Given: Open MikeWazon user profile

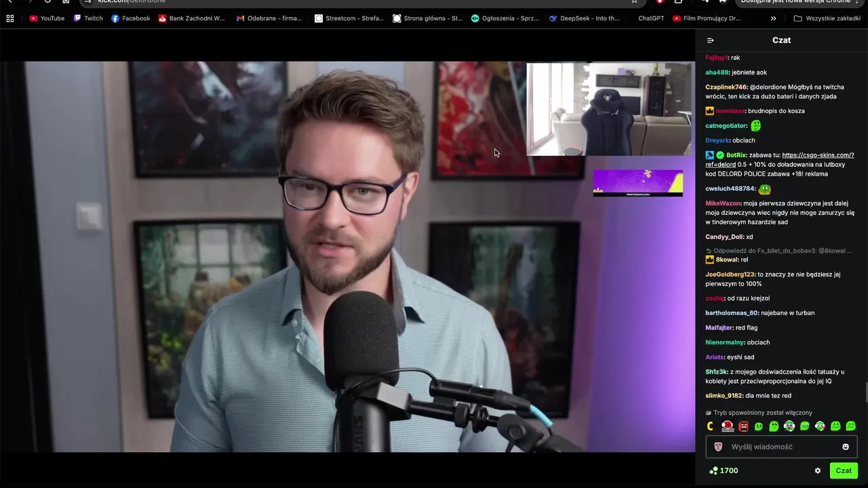Looking at the screenshot, I should pyautogui.click(x=723, y=203).
